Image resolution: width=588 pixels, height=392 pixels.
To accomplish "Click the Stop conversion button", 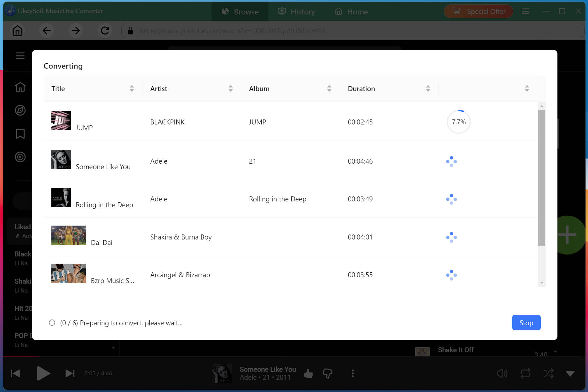I will [x=526, y=323].
